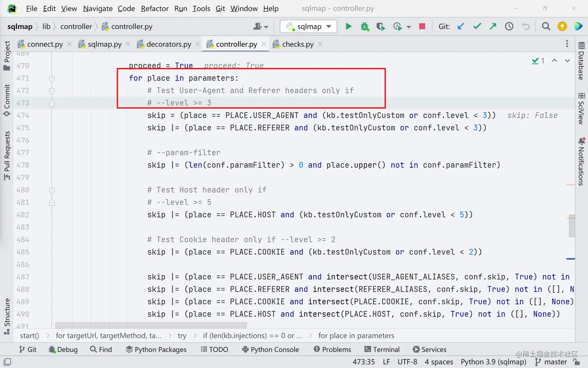This screenshot has width=588, height=368.
Task: Open Pull Requests tool window
Action: pos(7,156)
